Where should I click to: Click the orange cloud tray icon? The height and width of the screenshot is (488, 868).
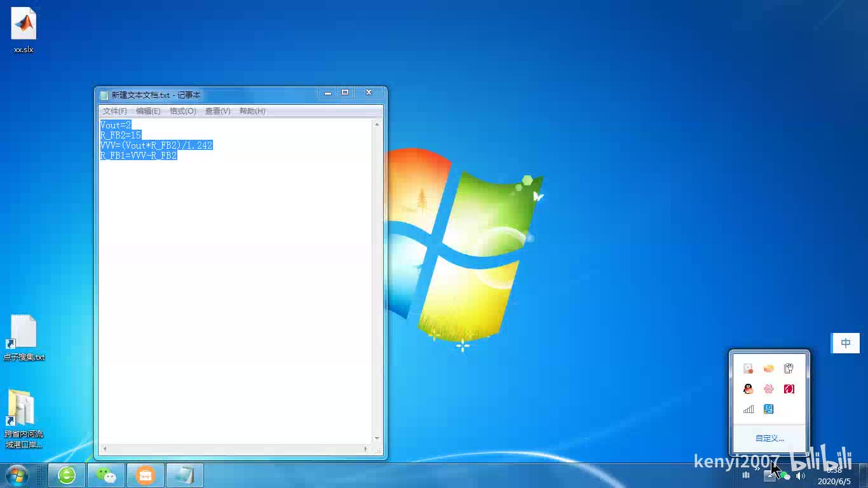(769, 369)
